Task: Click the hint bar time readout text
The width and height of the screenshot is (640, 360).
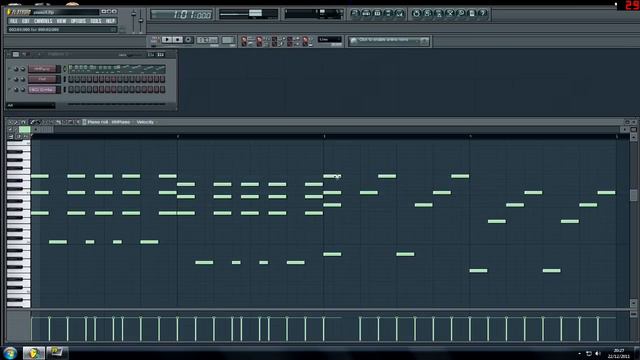Action: (34, 30)
